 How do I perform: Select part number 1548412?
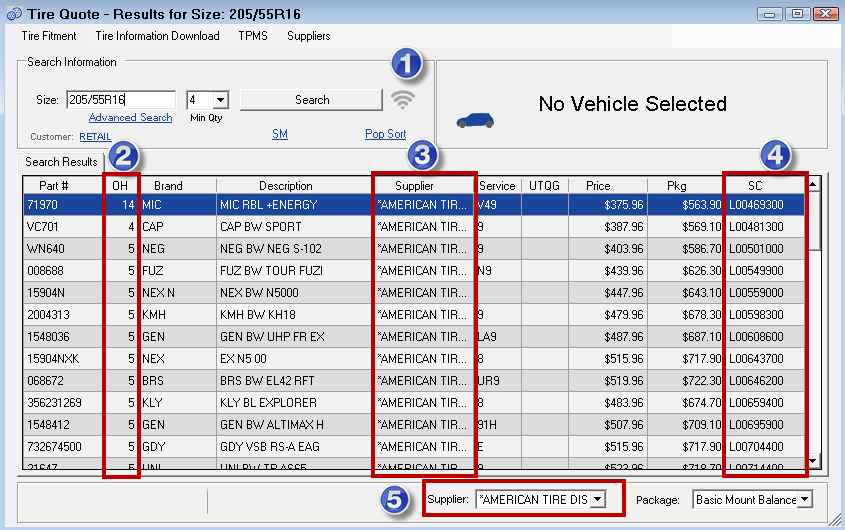[49, 425]
